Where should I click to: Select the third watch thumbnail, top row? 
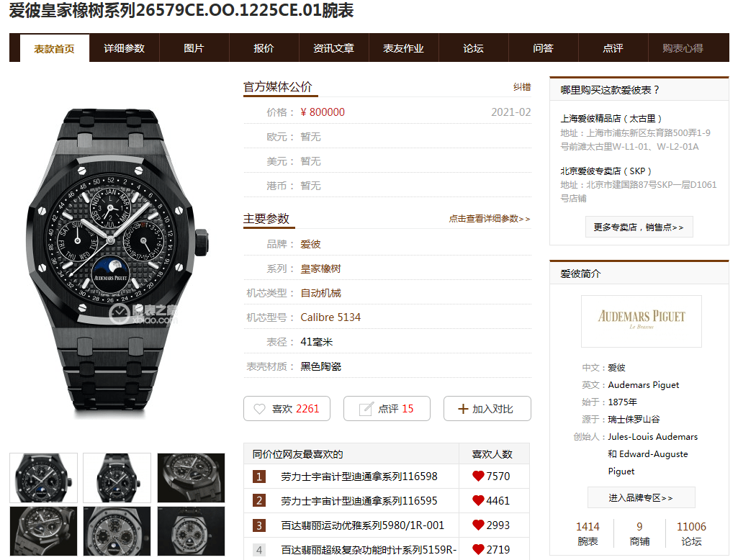coord(191,478)
